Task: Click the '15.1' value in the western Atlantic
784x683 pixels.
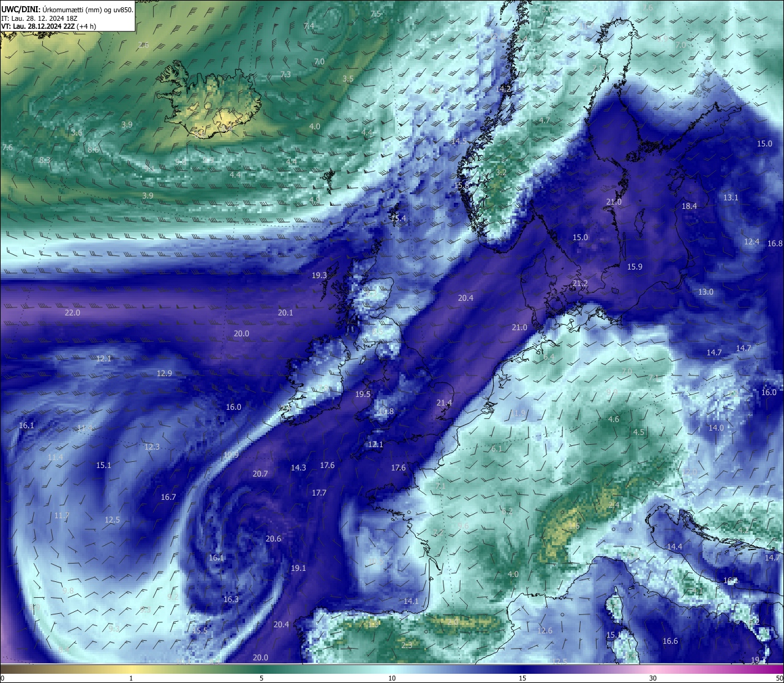Action: [104, 465]
